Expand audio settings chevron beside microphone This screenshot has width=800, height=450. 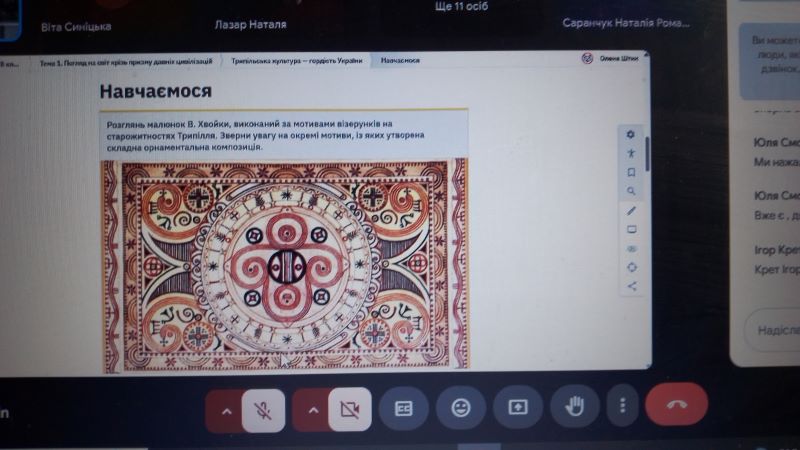(x=226, y=411)
